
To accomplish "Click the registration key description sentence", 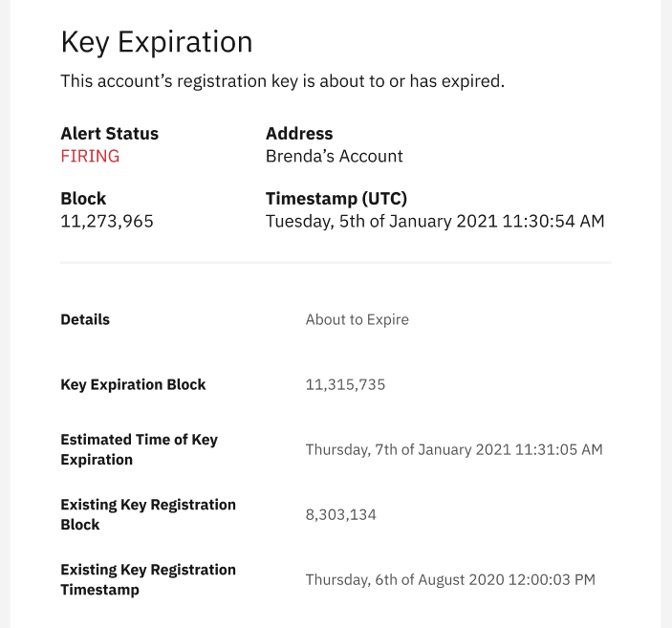I will (x=282, y=81).
